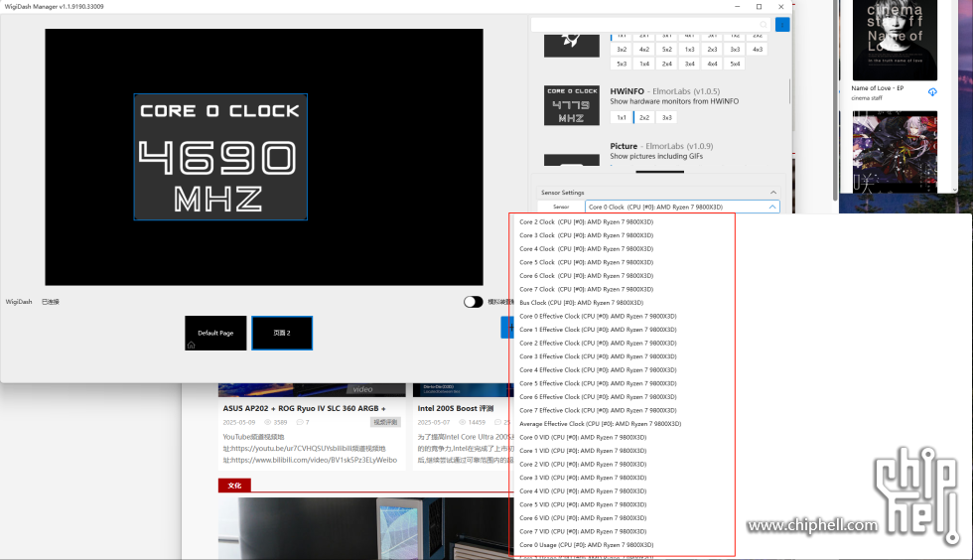The image size is (973, 560).
Task: Pick 1x4 size for the rocket widget
Action: pyautogui.click(x=644, y=64)
